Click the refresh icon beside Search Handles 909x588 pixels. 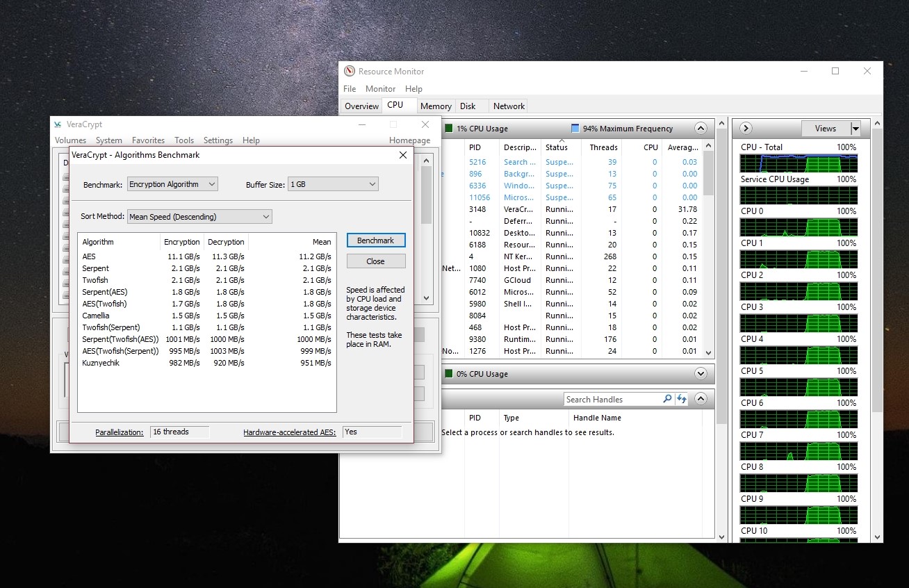682,399
